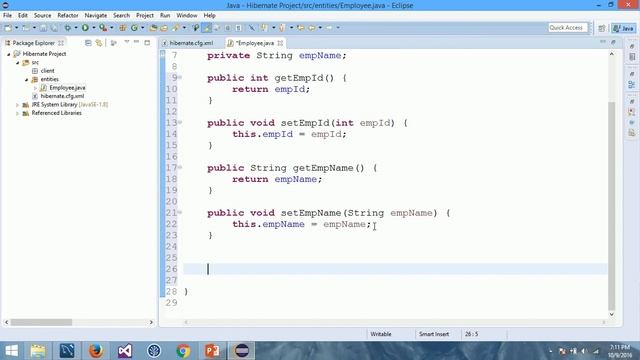Collapse the src folder node
The image size is (640, 360).
click(x=18, y=63)
